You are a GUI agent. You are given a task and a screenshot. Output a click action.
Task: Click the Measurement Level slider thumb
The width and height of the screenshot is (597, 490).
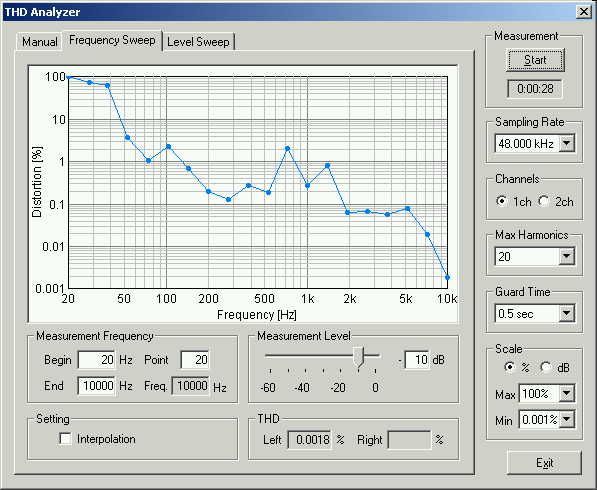(x=359, y=357)
